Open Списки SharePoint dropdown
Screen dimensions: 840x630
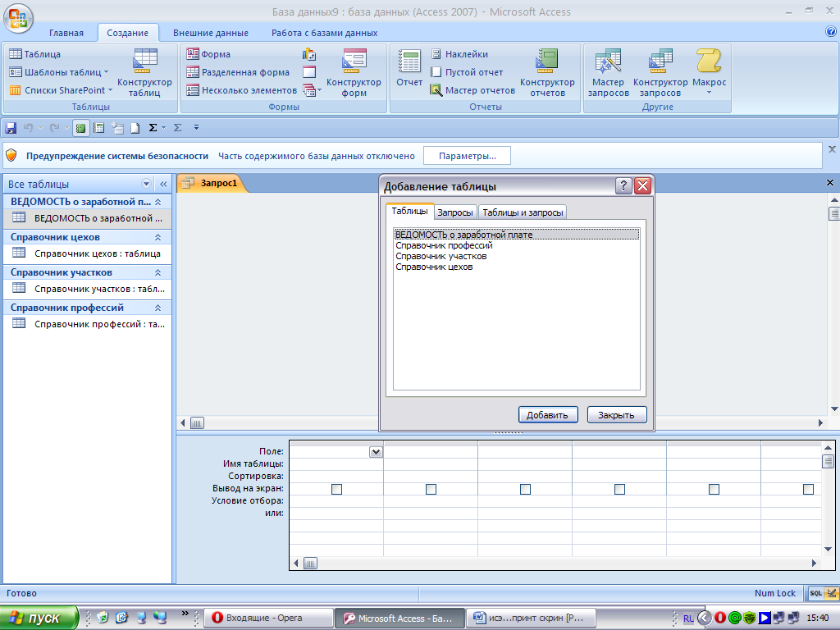tap(61, 90)
